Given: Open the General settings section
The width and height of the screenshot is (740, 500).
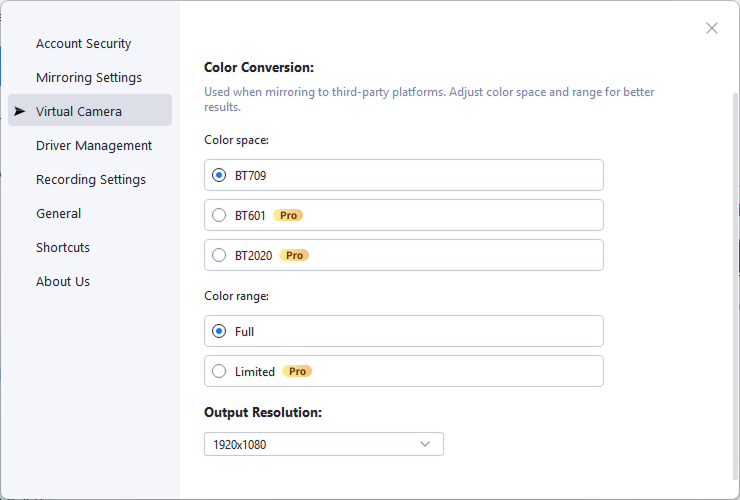Looking at the screenshot, I should coord(59,214).
